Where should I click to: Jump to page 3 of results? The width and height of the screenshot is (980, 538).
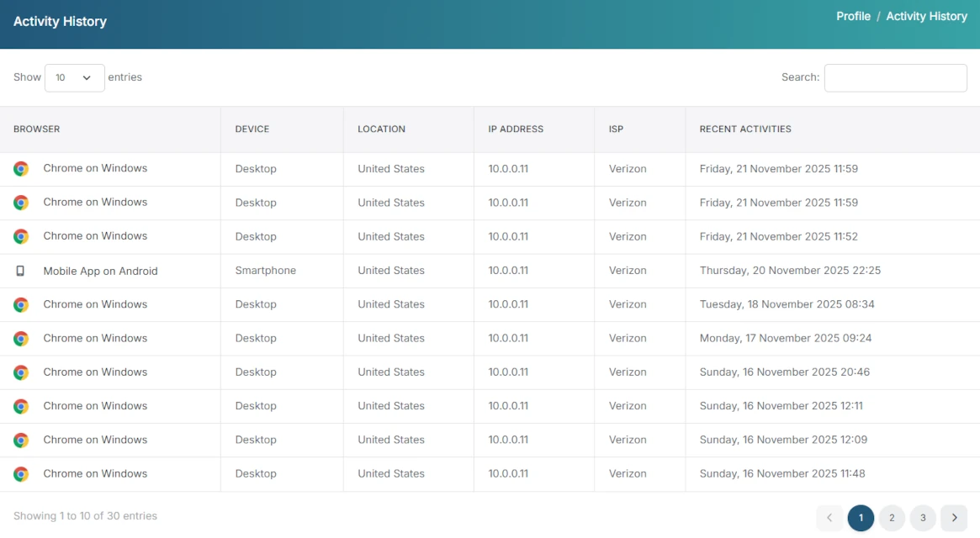point(923,518)
